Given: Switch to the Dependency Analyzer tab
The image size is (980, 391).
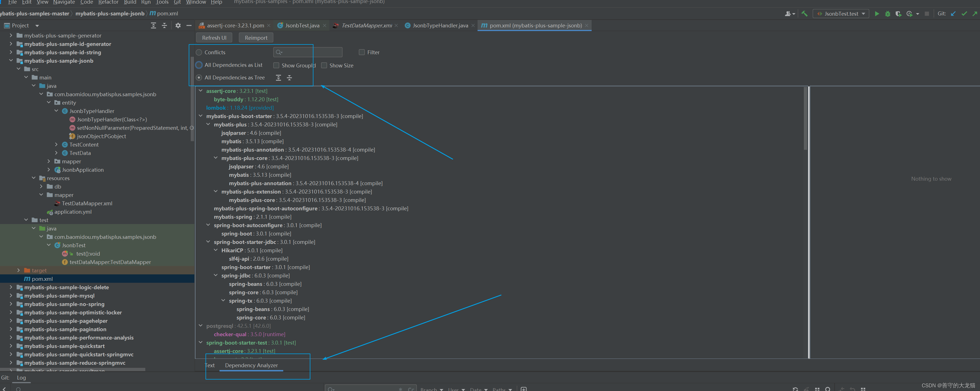Looking at the screenshot, I should [x=251, y=366].
